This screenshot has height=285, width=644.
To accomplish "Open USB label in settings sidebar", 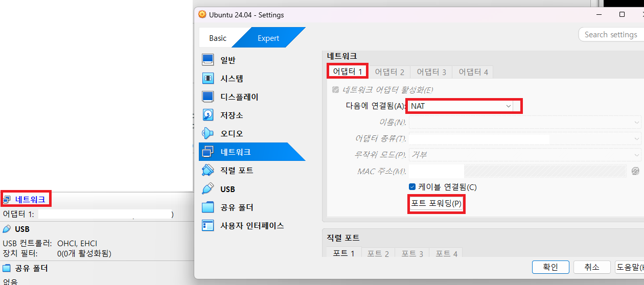I will (228, 189).
